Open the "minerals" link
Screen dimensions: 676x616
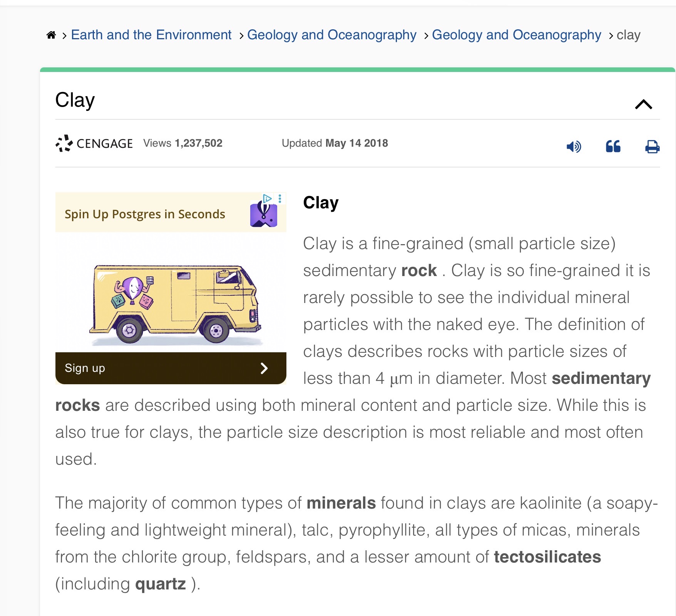point(341,503)
